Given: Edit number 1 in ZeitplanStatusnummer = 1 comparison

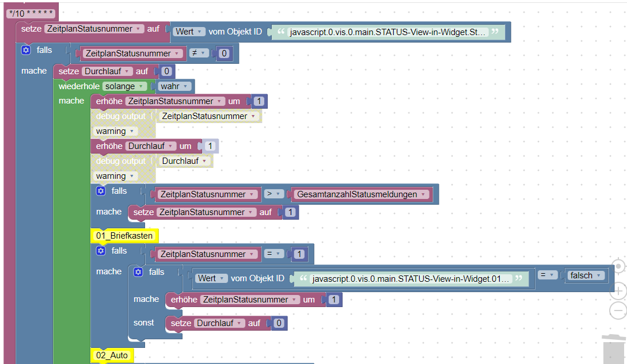Looking at the screenshot, I should (x=299, y=254).
